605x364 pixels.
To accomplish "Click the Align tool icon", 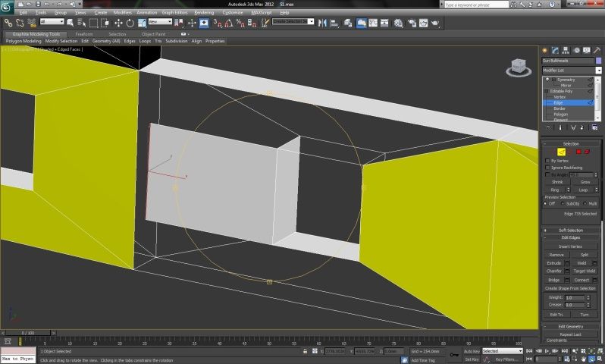I will point(334,24).
